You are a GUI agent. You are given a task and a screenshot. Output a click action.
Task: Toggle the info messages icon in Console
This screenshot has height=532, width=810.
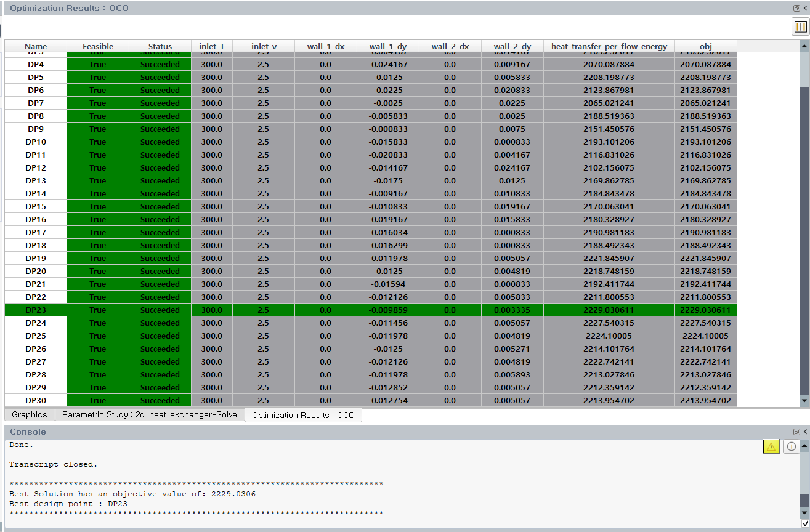792,447
